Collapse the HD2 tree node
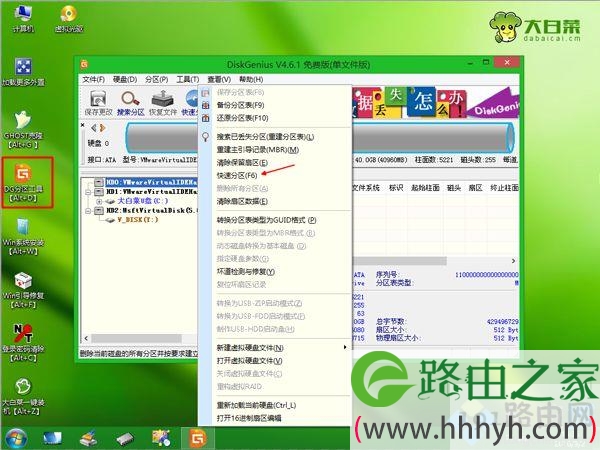This screenshot has width=600, height=450. click(88, 211)
